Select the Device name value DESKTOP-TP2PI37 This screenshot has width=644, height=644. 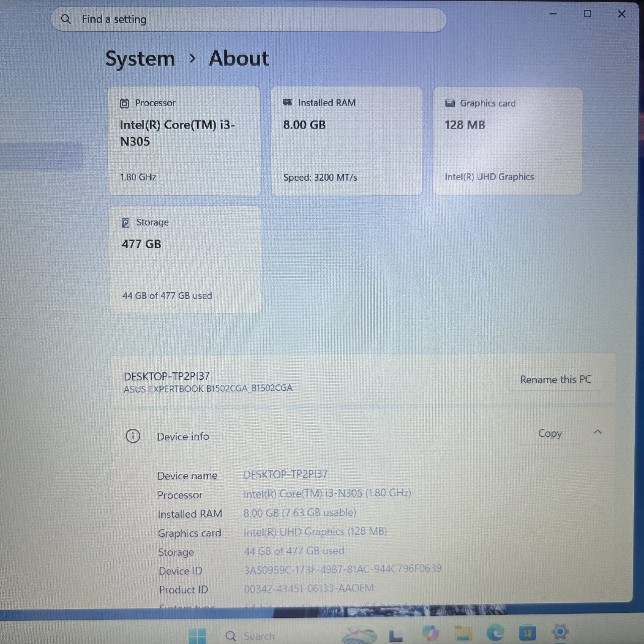pyautogui.click(x=285, y=474)
